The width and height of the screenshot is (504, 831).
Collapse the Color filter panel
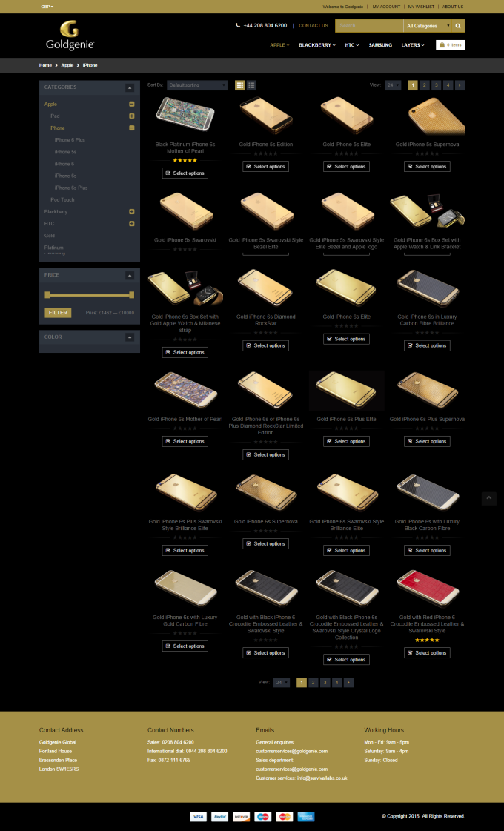(x=130, y=337)
